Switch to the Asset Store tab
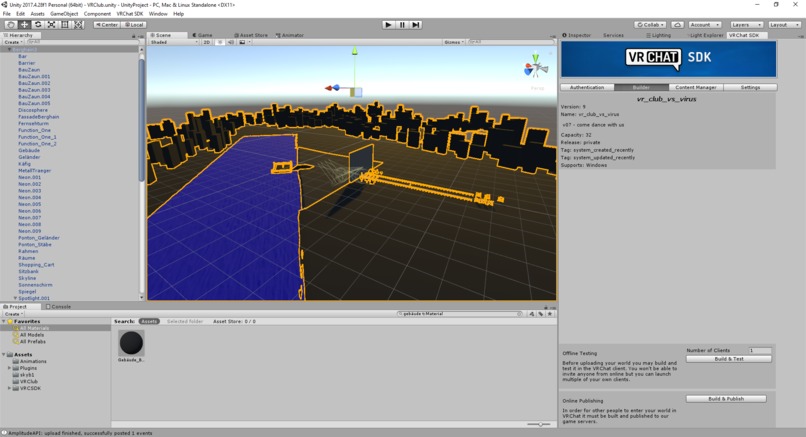 coord(251,35)
